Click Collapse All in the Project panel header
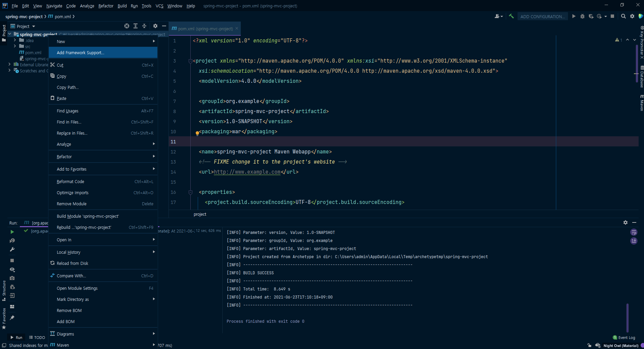The image size is (644, 349). click(x=144, y=26)
